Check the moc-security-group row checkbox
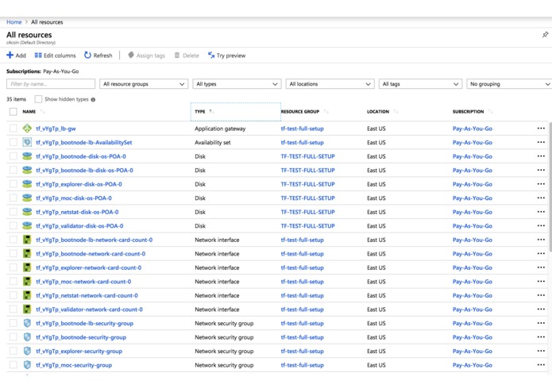 [x=14, y=365]
